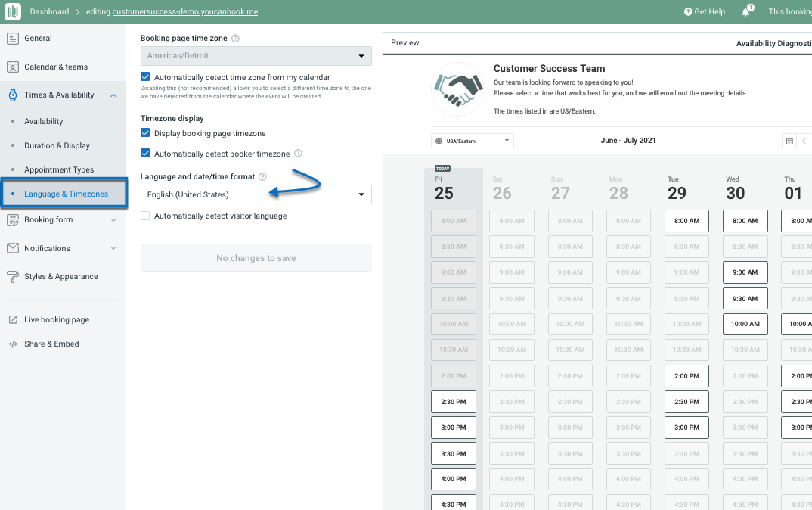Expand the Booking form section chevron
The width and height of the screenshot is (812, 510).
click(x=113, y=219)
